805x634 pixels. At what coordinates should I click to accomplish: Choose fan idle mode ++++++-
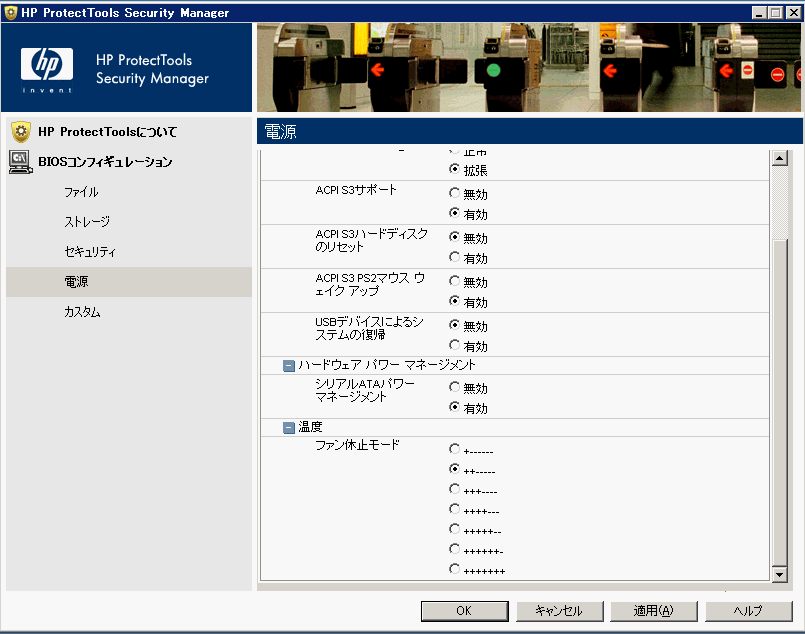(x=454, y=549)
